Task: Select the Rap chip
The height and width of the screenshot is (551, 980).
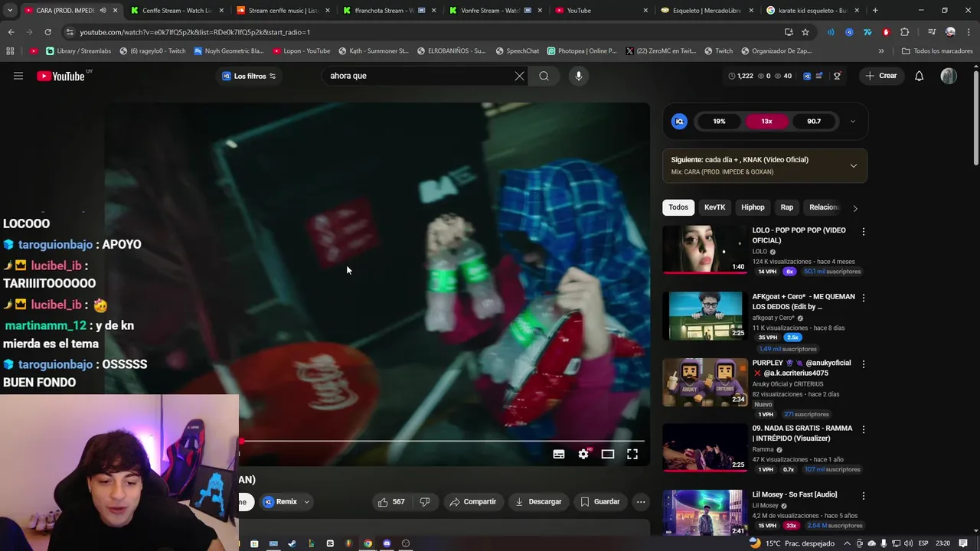Action: [786, 207]
